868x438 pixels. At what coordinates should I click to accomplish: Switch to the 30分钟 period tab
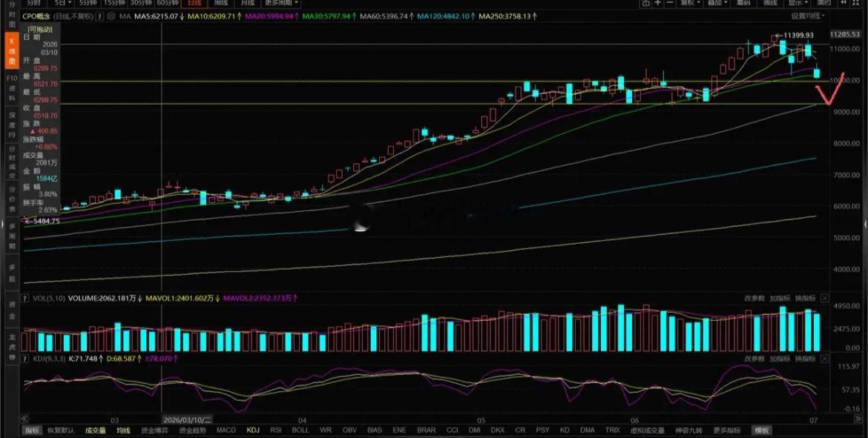[x=142, y=3]
